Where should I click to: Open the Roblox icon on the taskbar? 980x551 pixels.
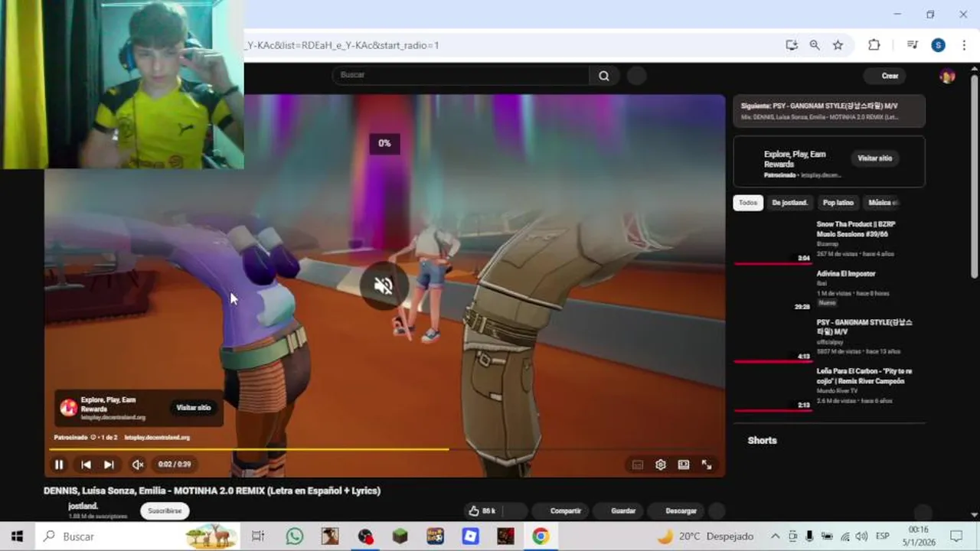[470, 536]
